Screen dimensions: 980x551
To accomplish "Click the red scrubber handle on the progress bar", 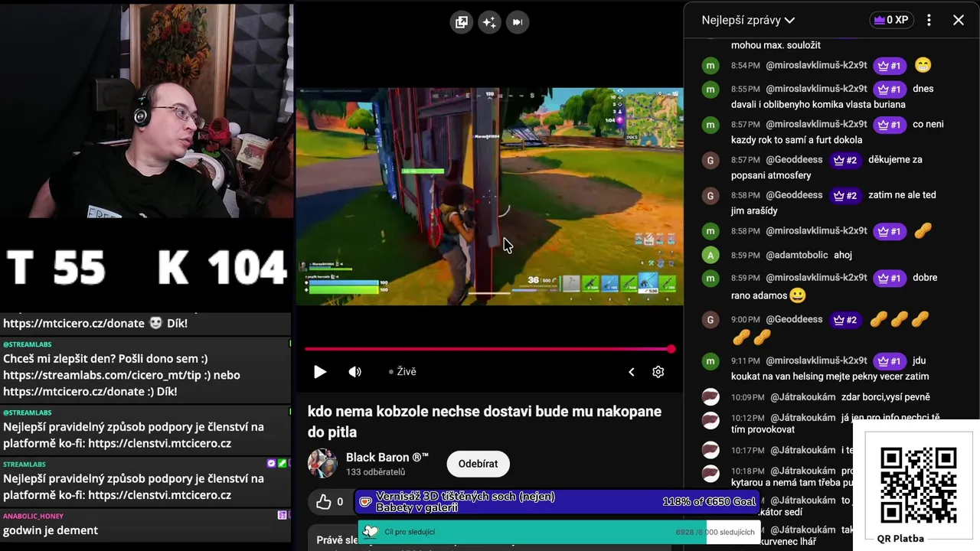I will coord(671,349).
